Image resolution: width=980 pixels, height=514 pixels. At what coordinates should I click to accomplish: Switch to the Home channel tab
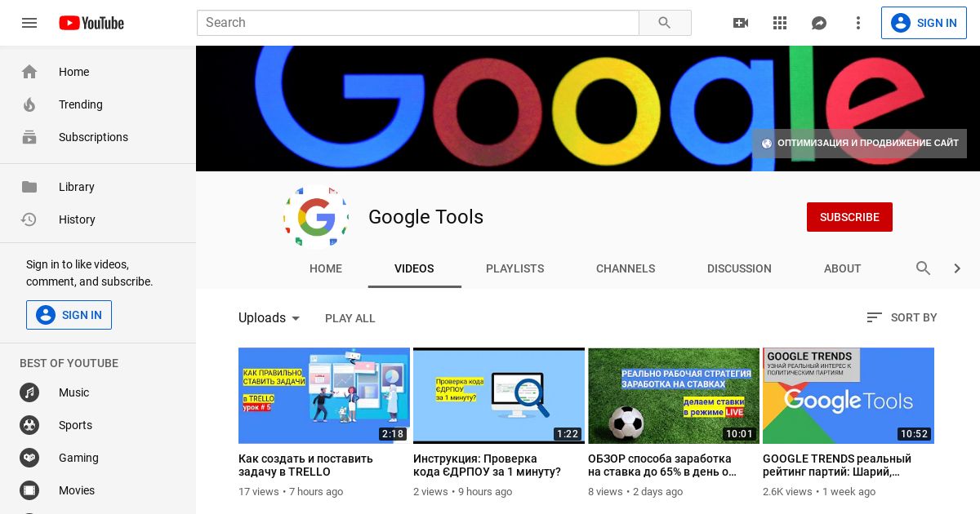click(x=326, y=268)
